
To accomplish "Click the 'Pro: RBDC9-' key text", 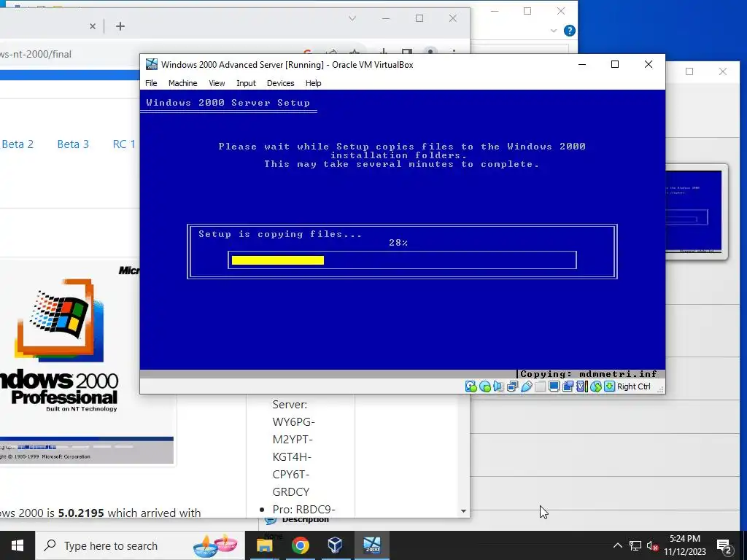I will [x=304, y=509].
